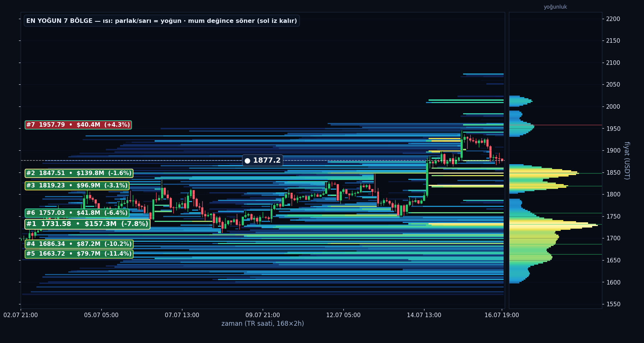
Task: Click the 1650 price axis tick
Action: pyautogui.click(x=613, y=260)
